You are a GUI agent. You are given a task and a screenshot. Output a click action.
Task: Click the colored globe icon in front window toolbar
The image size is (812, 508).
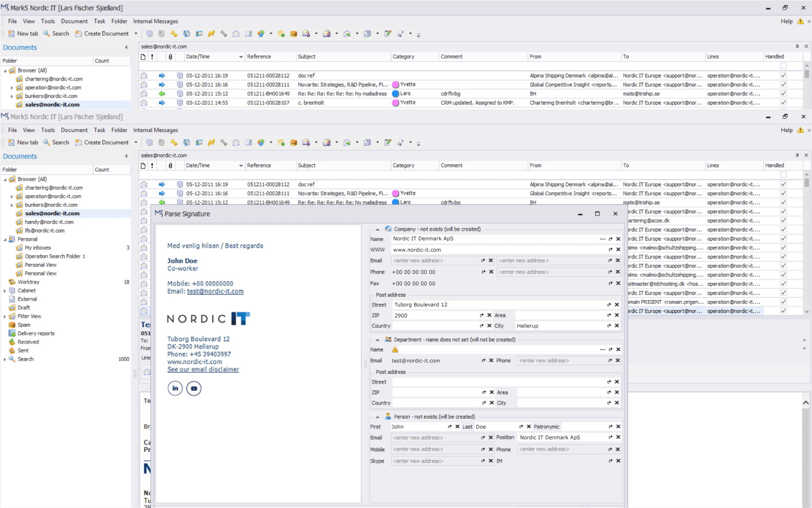(261, 143)
